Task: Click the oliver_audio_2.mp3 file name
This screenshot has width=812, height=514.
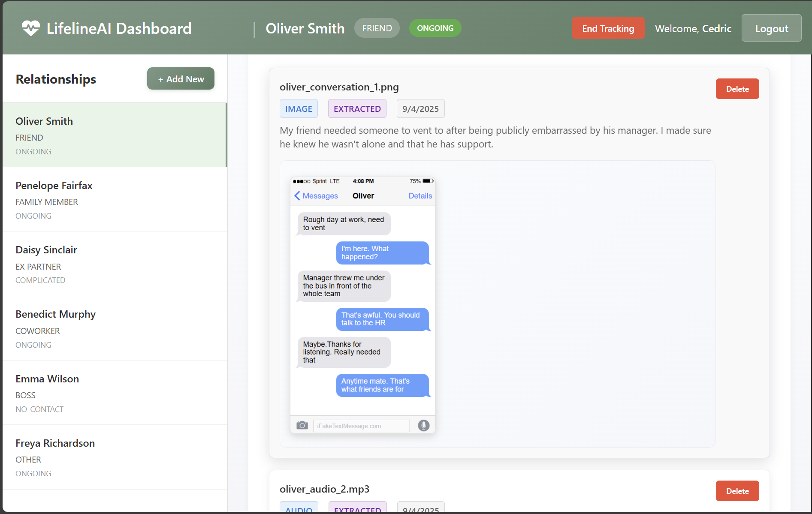Action: (x=324, y=489)
